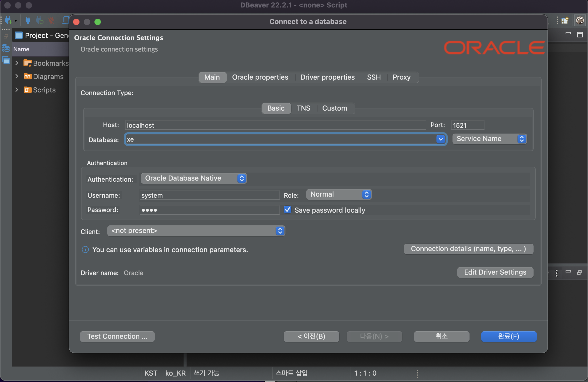Click the Bookmarks folder icon
This screenshot has height=382, width=588.
click(x=27, y=63)
